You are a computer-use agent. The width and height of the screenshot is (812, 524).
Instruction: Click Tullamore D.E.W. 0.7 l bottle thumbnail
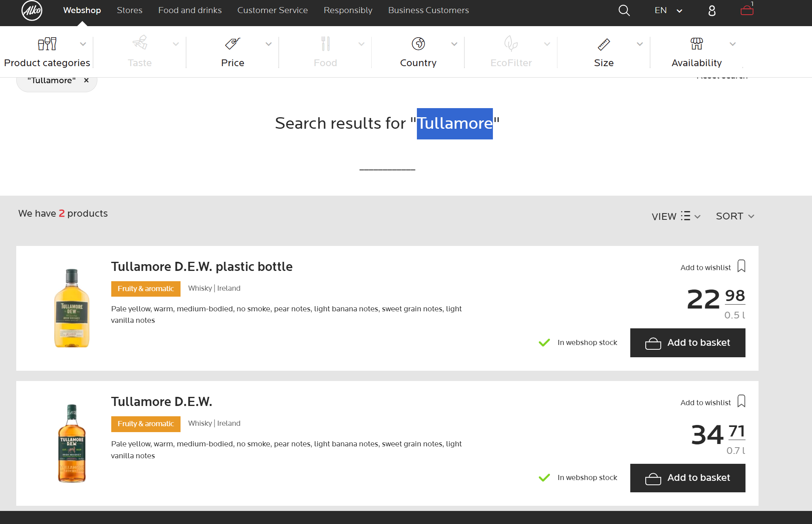coord(72,443)
